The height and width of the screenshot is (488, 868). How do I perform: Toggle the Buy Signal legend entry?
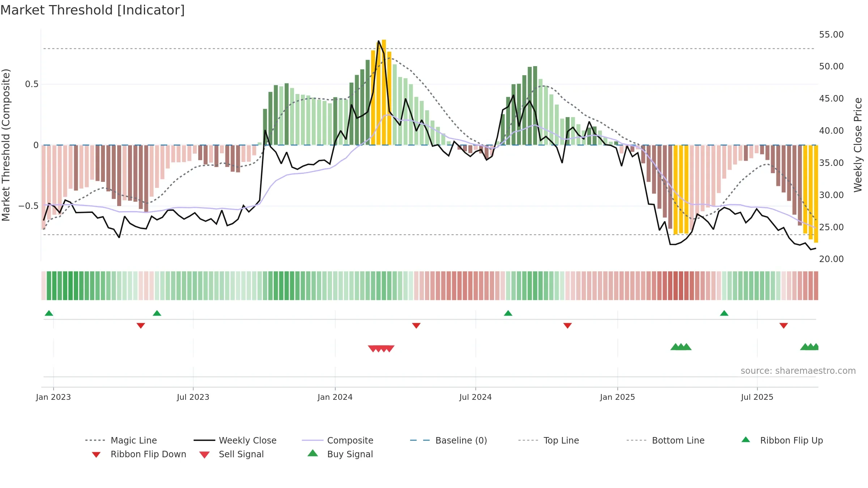(340, 454)
